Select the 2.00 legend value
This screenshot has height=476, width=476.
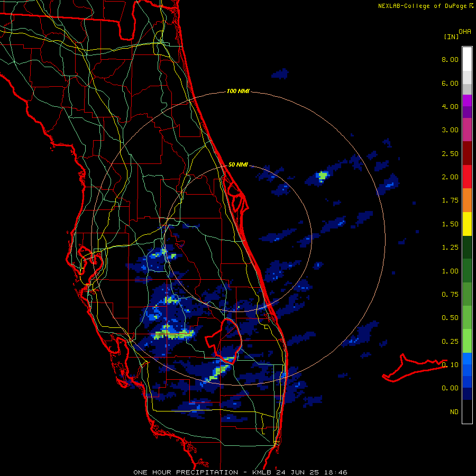click(450, 177)
